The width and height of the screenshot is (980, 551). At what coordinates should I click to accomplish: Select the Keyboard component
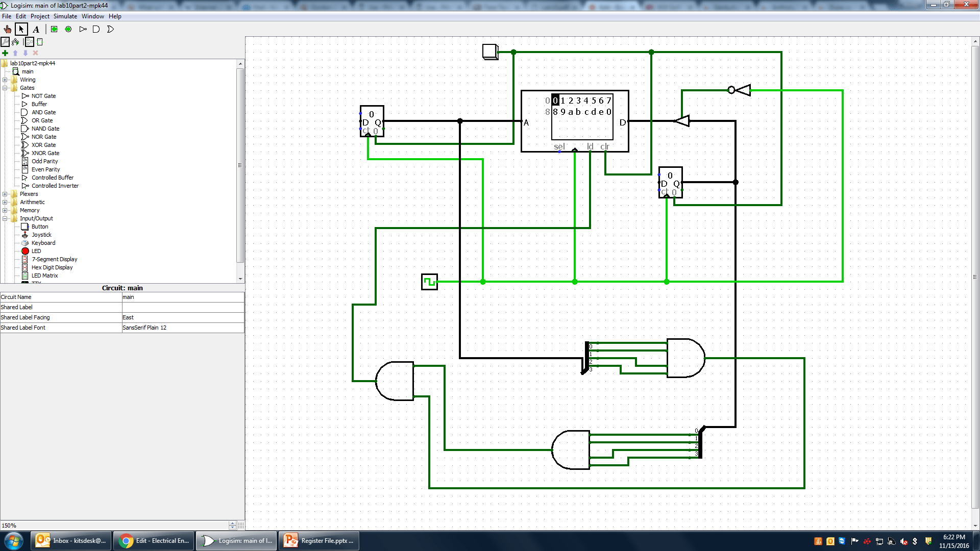pyautogui.click(x=42, y=243)
